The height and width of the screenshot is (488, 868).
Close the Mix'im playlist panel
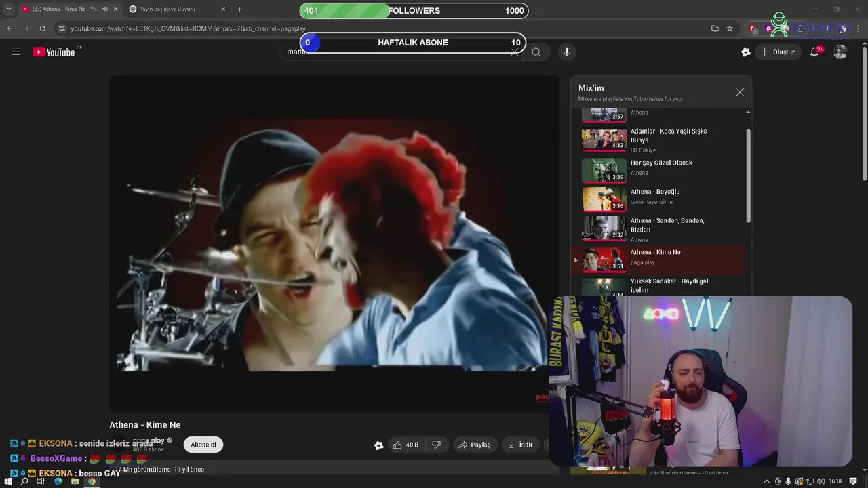[740, 92]
